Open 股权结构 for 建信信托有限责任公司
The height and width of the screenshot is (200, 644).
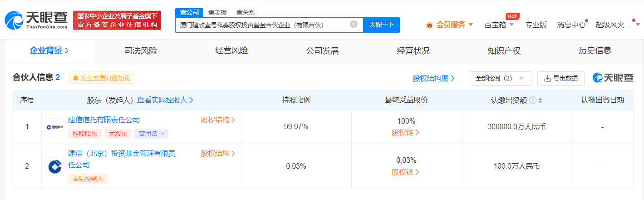tap(218, 120)
